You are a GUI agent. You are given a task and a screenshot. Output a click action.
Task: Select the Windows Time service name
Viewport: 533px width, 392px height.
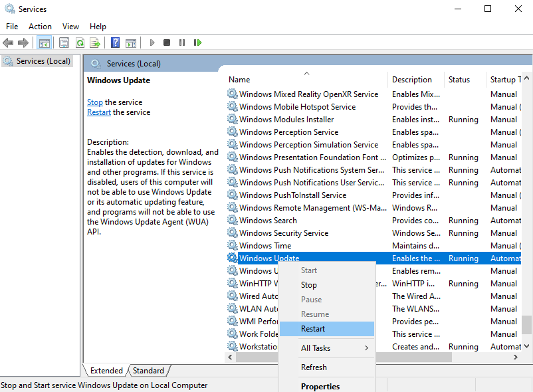click(265, 245)
